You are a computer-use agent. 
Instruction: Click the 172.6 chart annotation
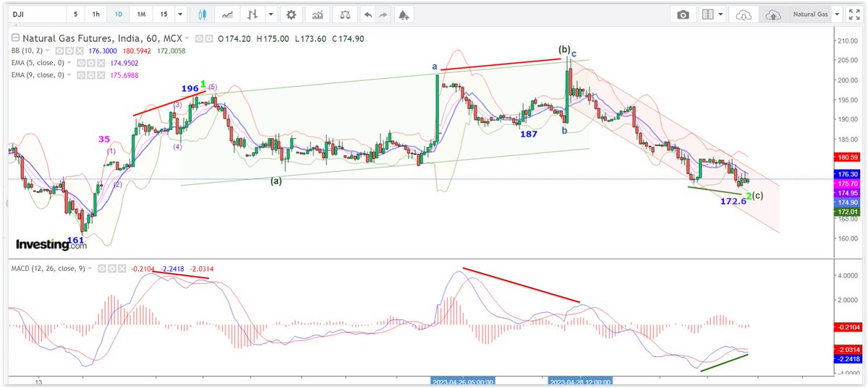[733, 201]
